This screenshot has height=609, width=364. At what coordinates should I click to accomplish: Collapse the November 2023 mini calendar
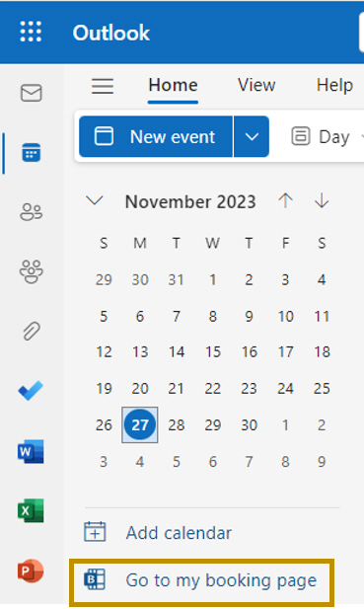[x=95, y=200]
